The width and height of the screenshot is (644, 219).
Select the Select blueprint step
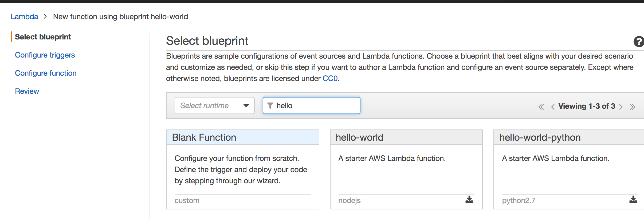coord(43,37)
